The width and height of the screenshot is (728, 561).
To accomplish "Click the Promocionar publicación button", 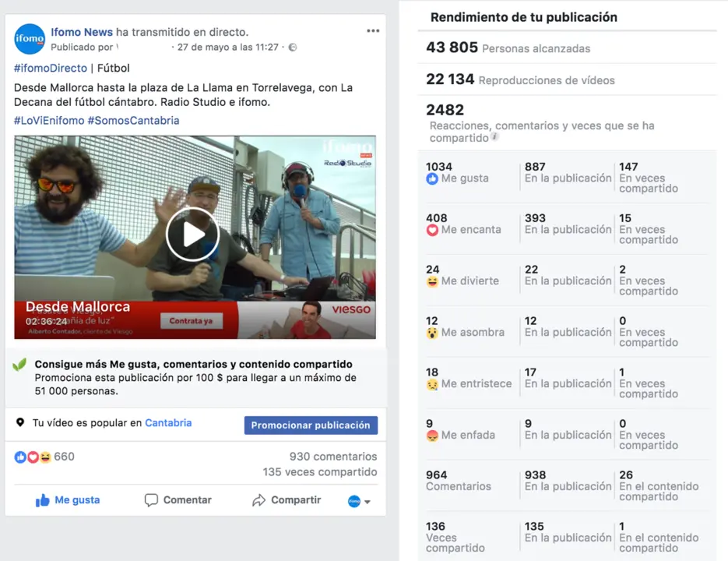I will pos(311,425).
